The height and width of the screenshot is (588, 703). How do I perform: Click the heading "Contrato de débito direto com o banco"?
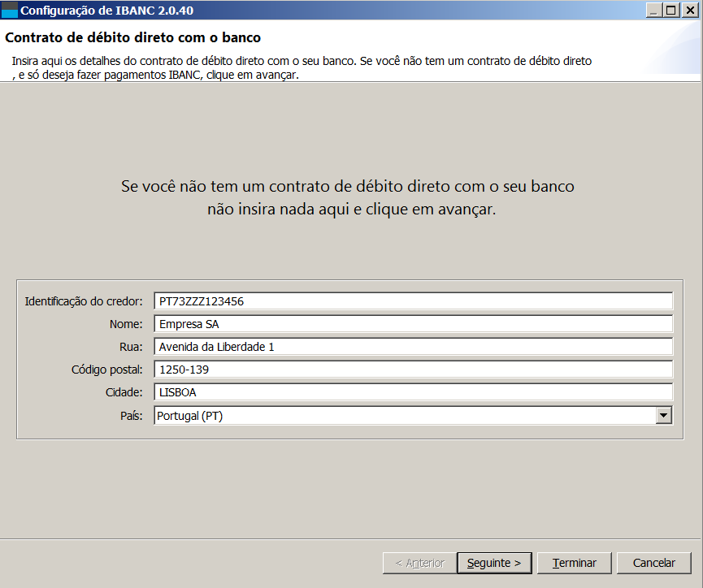pyautogui.click(x=132, y=38)
